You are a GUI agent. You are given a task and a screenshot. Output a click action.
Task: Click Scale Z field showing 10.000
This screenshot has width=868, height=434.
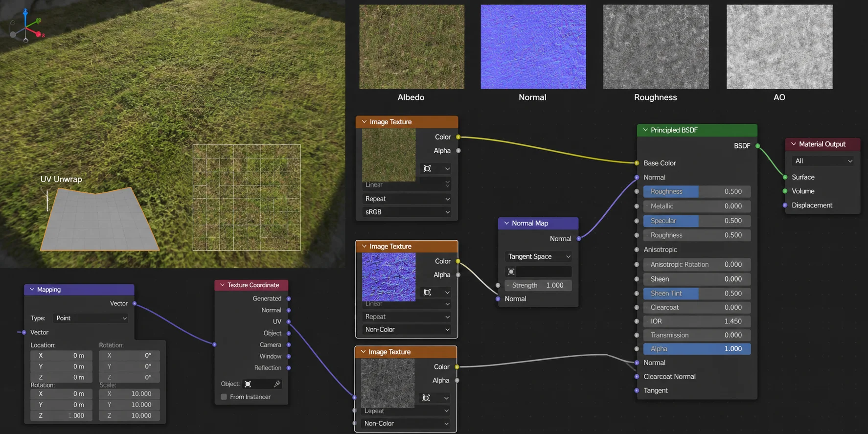click(x=129, y=415)
